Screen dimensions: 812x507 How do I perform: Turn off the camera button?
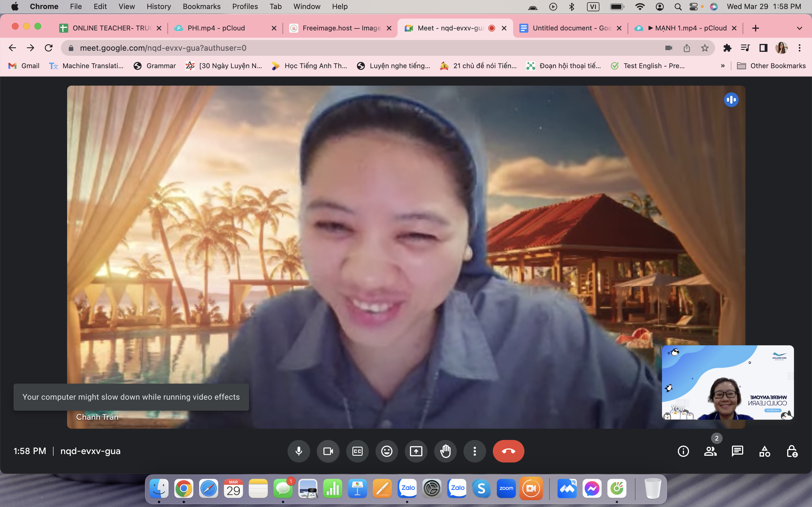328,451
